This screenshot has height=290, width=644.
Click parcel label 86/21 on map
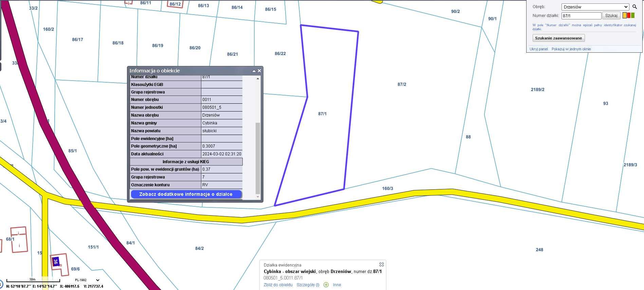[x=233, y=54]
